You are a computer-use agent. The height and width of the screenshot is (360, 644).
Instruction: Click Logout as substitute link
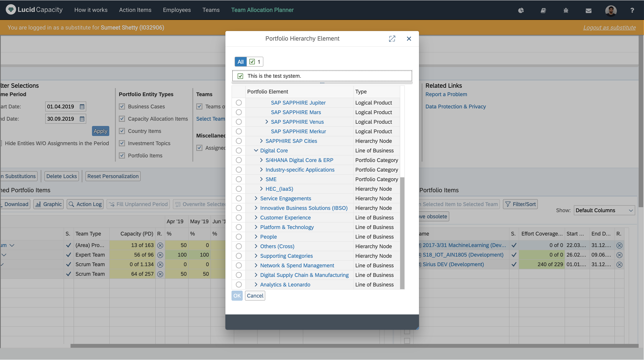click(609, 28)
